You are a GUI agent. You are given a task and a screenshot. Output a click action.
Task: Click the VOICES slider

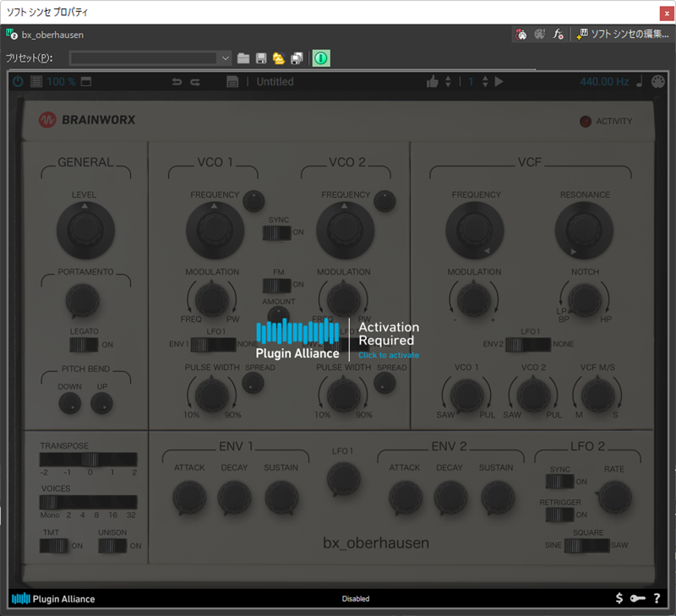coord(89,502)
